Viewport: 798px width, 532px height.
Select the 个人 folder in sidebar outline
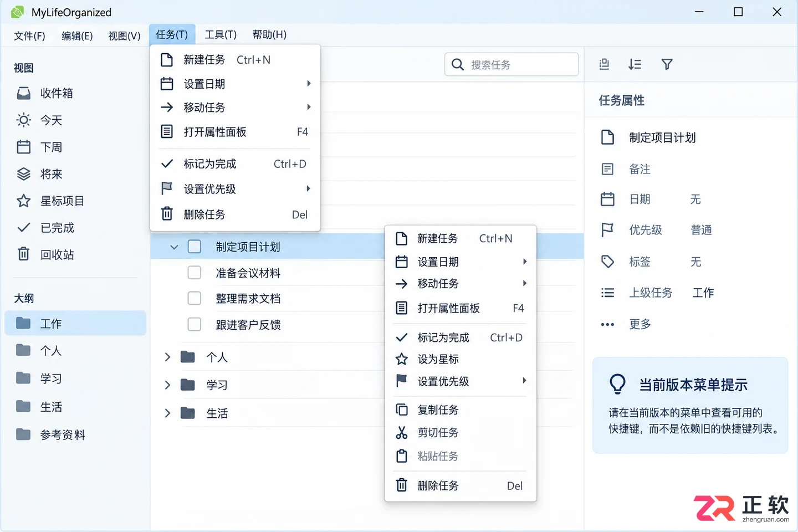coord(75,350)
